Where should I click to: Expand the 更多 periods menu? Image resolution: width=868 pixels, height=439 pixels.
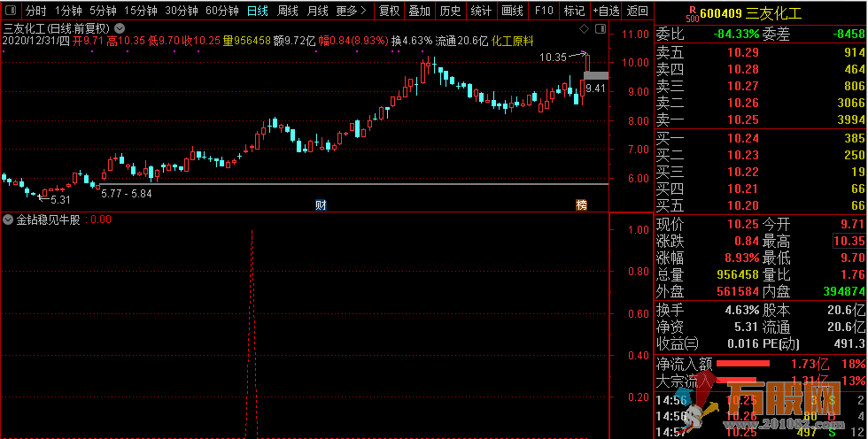click(352, 11)
